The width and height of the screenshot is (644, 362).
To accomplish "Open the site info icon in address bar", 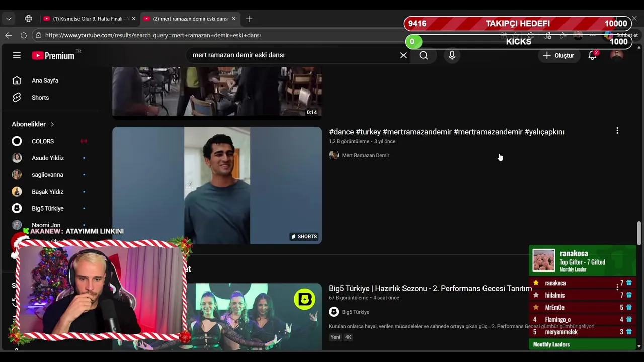I will pos(38,35).
